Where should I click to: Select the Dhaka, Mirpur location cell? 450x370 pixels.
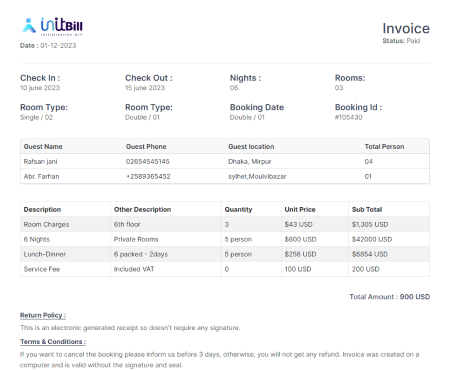[250, 162]
